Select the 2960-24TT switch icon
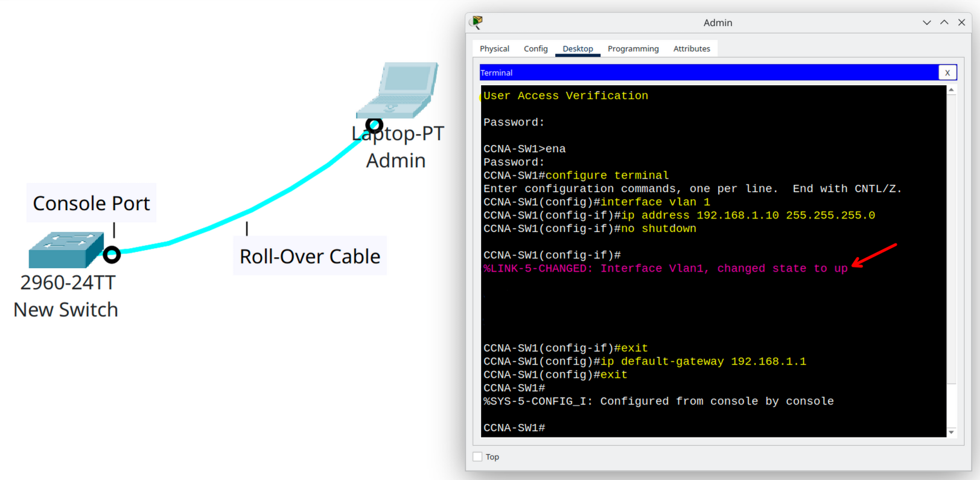 point(65,250)
